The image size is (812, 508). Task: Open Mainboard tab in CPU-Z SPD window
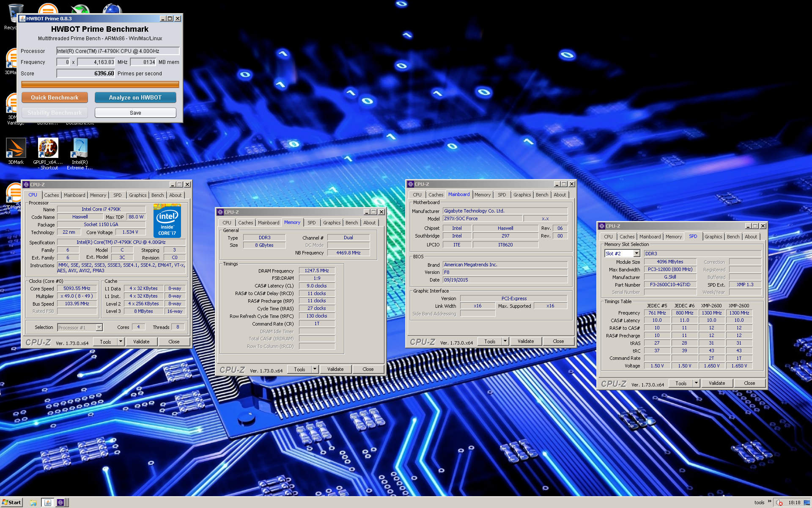(x=650, y=237)
